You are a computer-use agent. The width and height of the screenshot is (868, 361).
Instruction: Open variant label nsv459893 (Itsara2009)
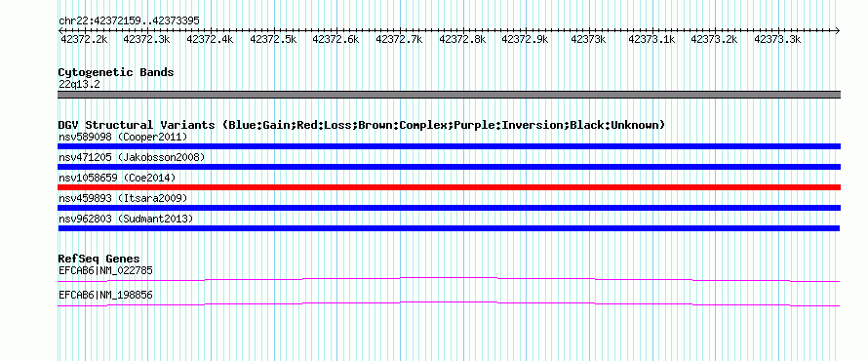123,198
